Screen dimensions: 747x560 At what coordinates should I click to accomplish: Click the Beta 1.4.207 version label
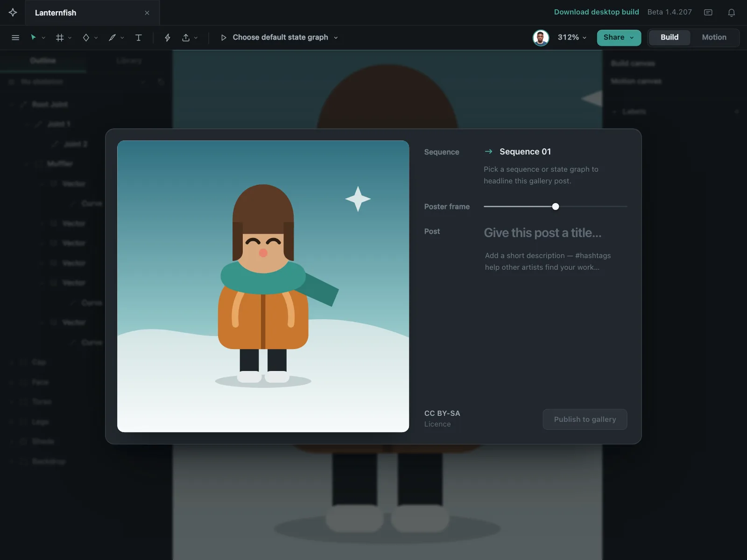(x=669, y=12)
